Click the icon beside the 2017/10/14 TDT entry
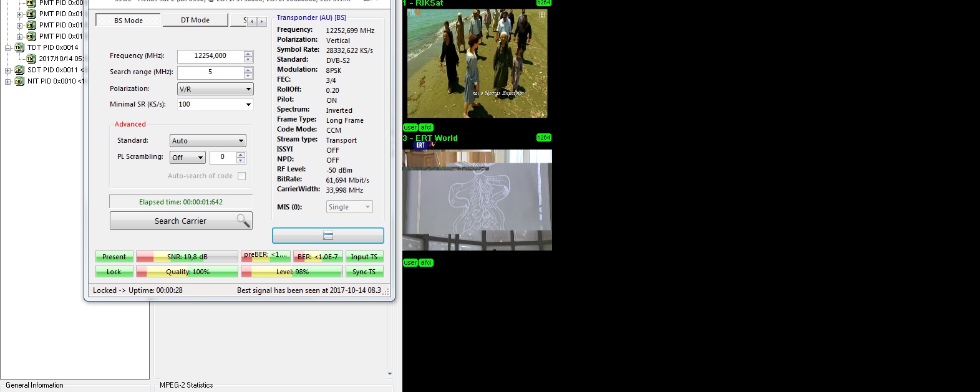Image resolution: width=980 pixels, height=392 pixels. click(x=31, y=59)
